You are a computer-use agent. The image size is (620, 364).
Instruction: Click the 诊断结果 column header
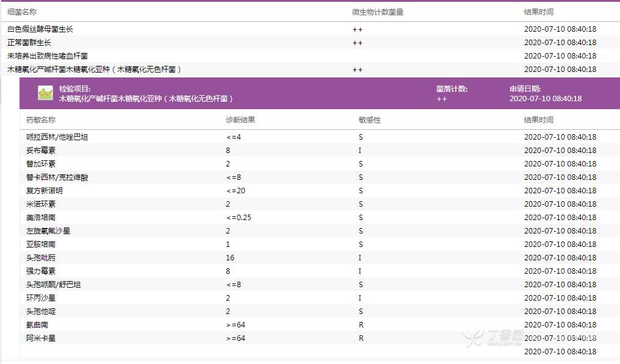240,120
